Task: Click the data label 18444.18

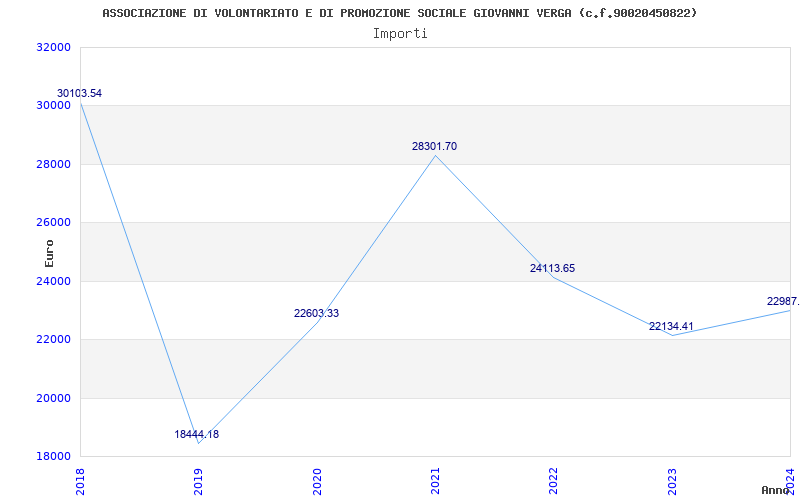Action: tap(196, 434)
